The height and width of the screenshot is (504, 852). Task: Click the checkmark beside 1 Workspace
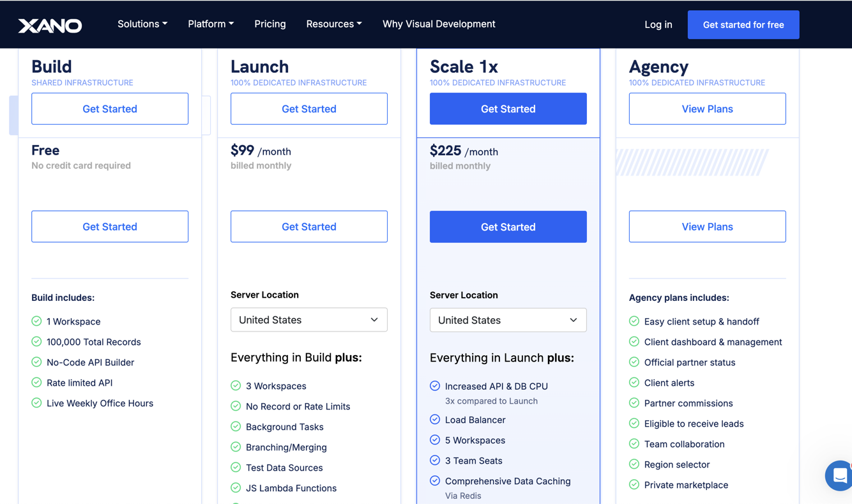coord(36,321)
